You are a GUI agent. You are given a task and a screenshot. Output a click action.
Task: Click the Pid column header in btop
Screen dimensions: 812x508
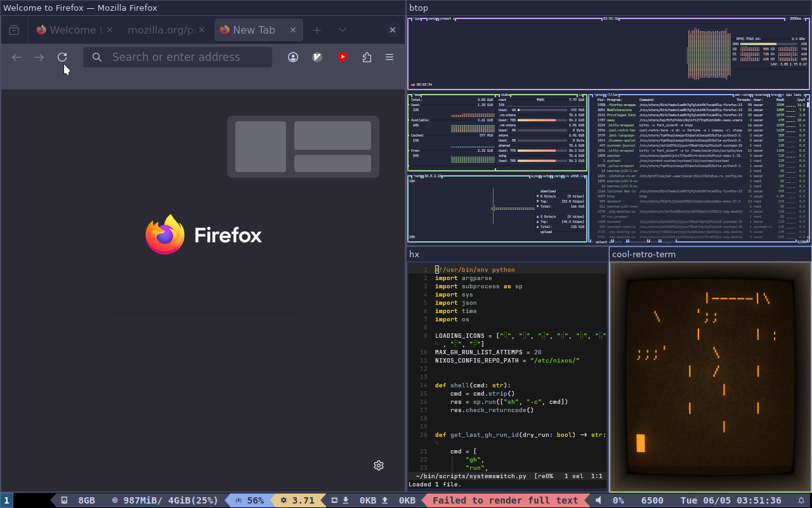tap(602, 100)
